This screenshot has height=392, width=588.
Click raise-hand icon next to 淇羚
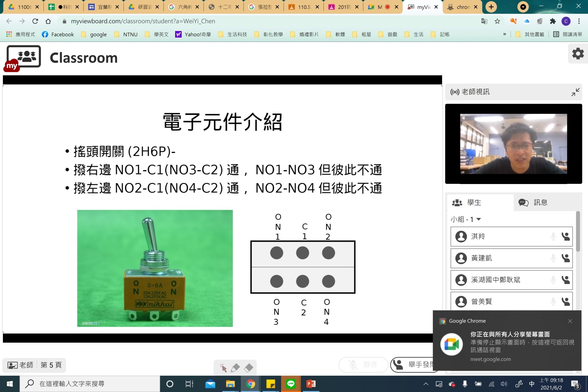click(x=566, y=237)
